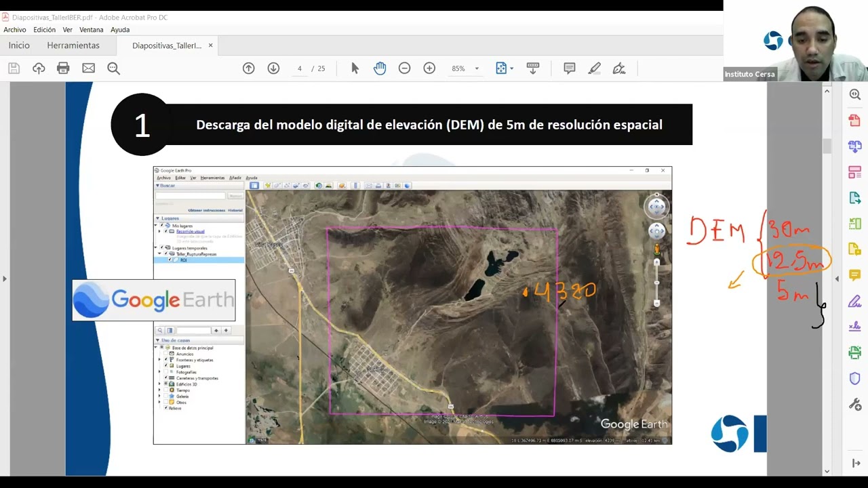Screen dimensions: 868x488
Task: Go to next page arrow
Action: [273, 68]
